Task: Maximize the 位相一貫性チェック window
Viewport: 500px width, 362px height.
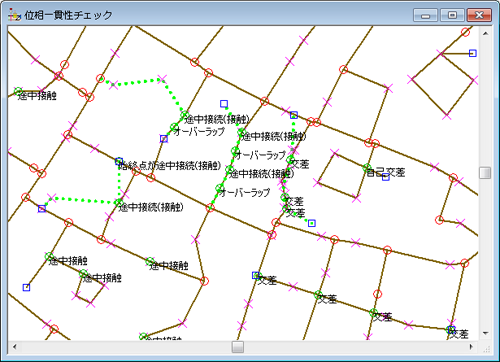Action: 452,15
